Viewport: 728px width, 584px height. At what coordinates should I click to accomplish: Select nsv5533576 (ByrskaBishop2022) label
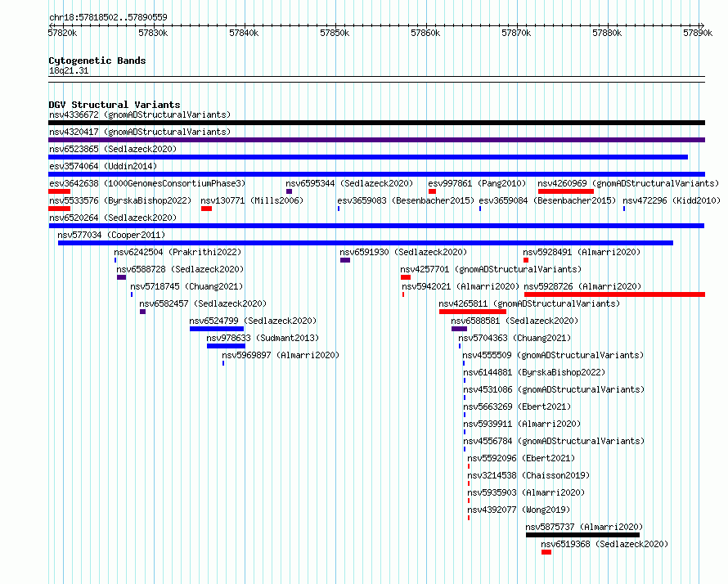[120, 200]
